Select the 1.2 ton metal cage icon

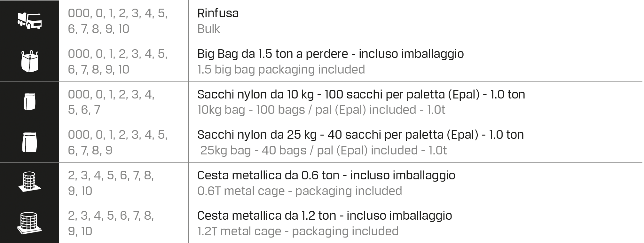pyautogui.click(x=29, y=223)
